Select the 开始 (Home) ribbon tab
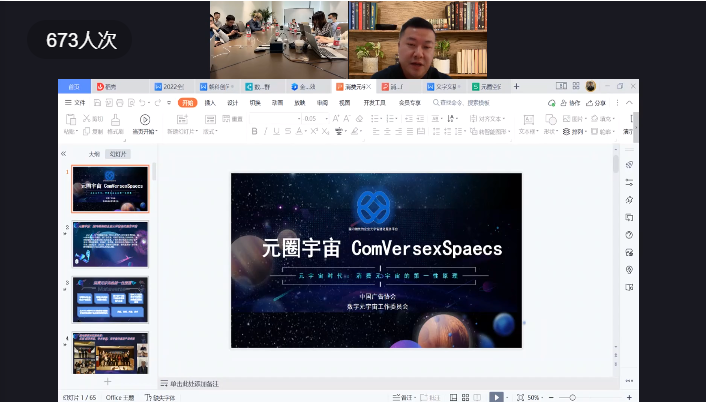The width and height of the screenshot is (706, 402). (187, 103)
